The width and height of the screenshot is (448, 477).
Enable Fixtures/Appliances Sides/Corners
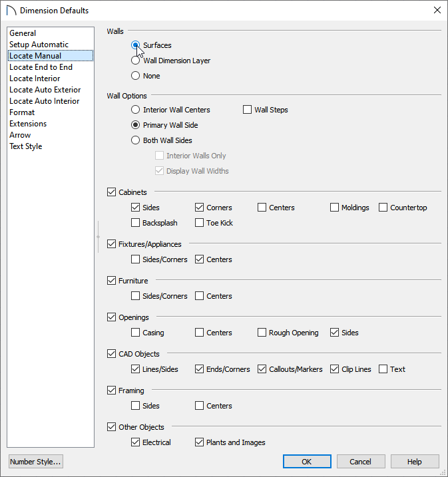(135, 259)
